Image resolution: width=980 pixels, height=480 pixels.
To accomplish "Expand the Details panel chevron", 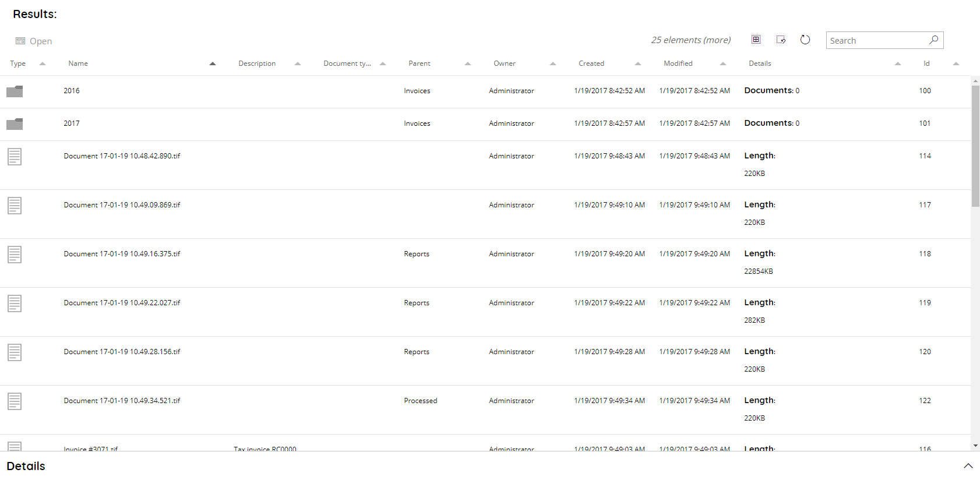I will [x=968, y=466].
